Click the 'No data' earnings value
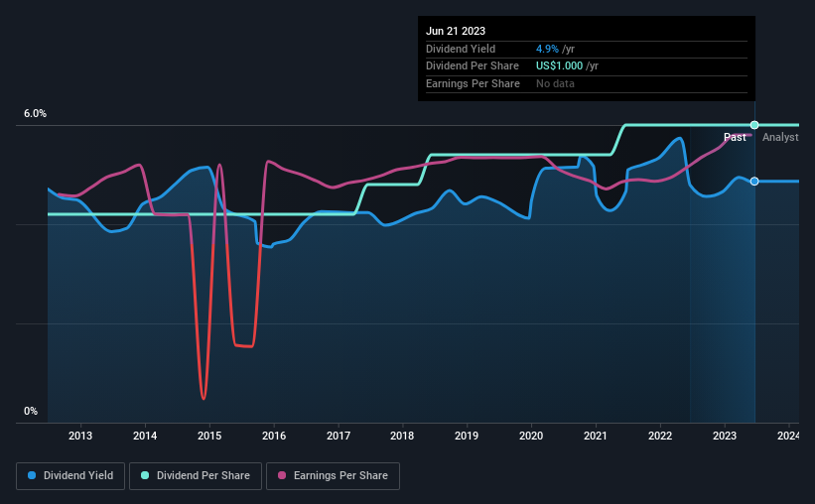The height and width of the screenshot is (504, 815). (555, 83)
